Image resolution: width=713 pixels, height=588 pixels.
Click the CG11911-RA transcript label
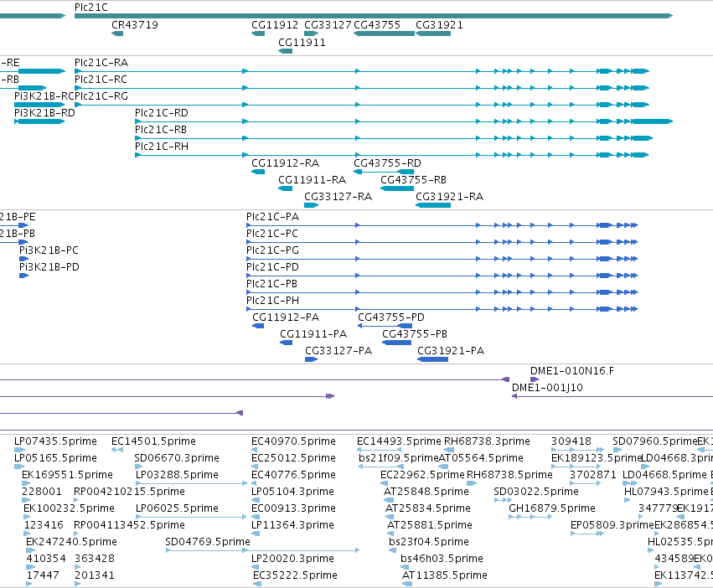[312, 180]
